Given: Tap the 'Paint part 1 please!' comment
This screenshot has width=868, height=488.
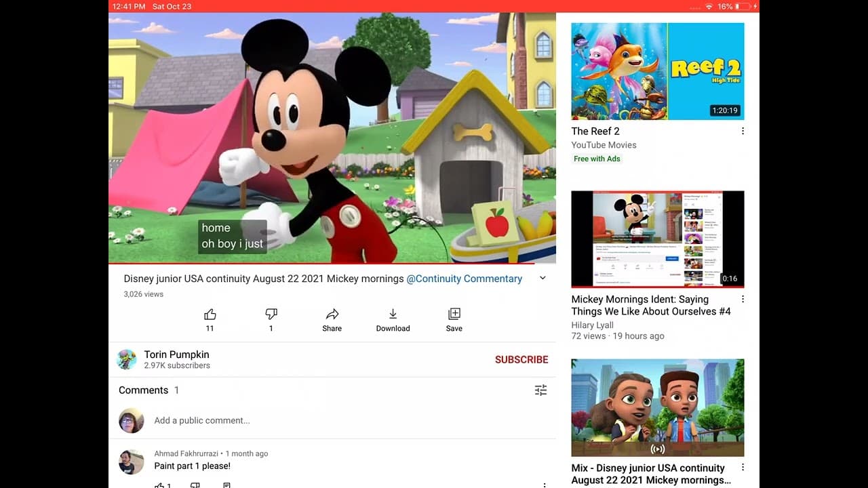Looking at the screenshot, I should [192, 466].
